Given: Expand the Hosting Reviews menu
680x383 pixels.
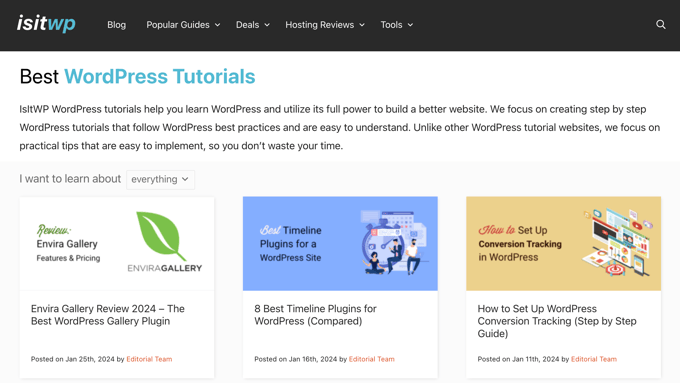Looking at the screenshot, I should (325, 25).
